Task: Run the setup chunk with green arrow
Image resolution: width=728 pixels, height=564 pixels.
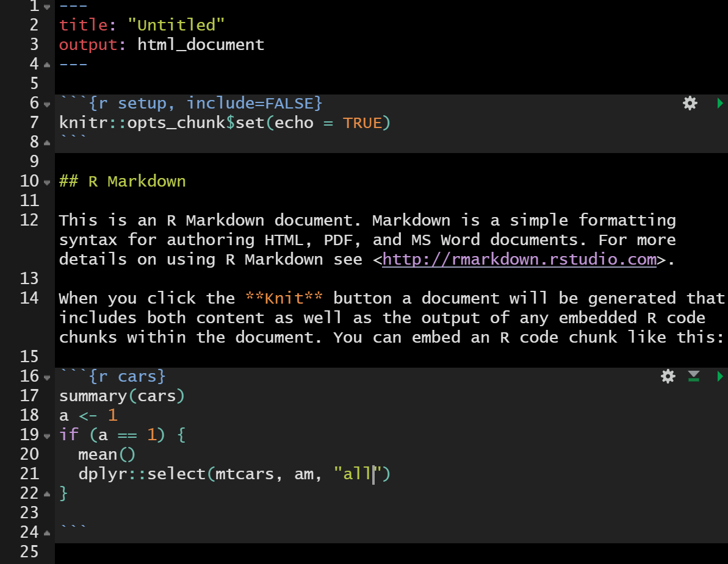Action: [721, 103]
